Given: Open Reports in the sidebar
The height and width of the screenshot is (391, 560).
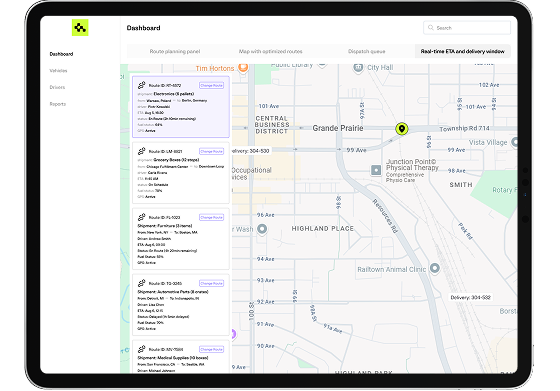Looking at the screenshot, I should pos(58,104).
